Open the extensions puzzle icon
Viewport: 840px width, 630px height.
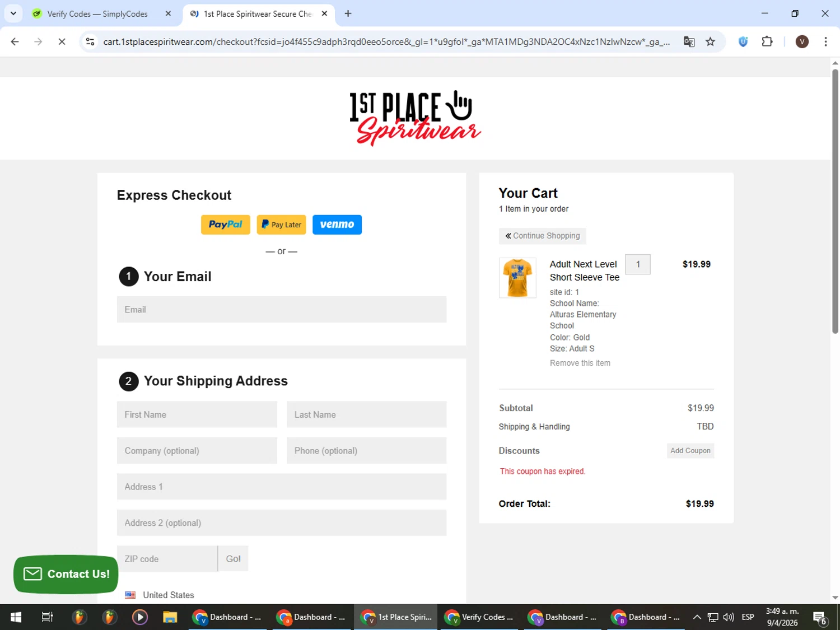coord(767,41)
